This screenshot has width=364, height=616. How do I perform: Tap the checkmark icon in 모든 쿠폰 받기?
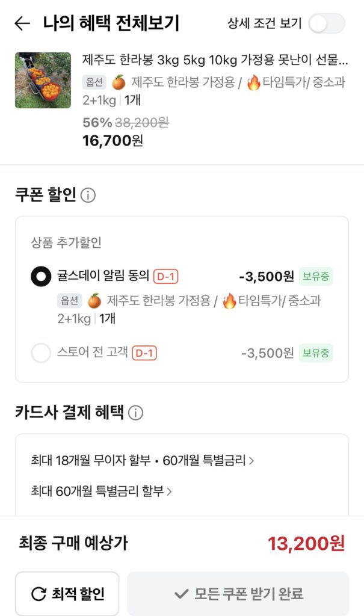coord(180,594)
